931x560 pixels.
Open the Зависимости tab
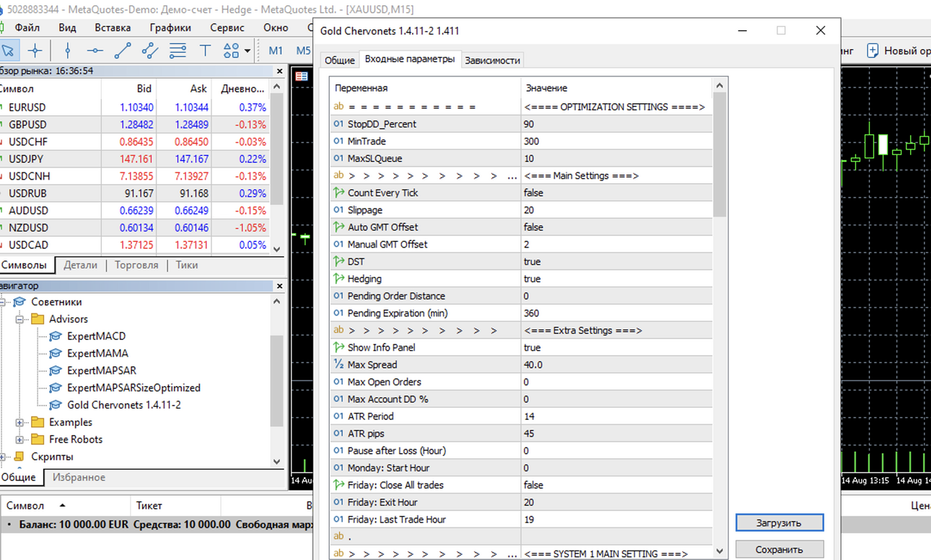pyautogui.click(x=492, y=60)
